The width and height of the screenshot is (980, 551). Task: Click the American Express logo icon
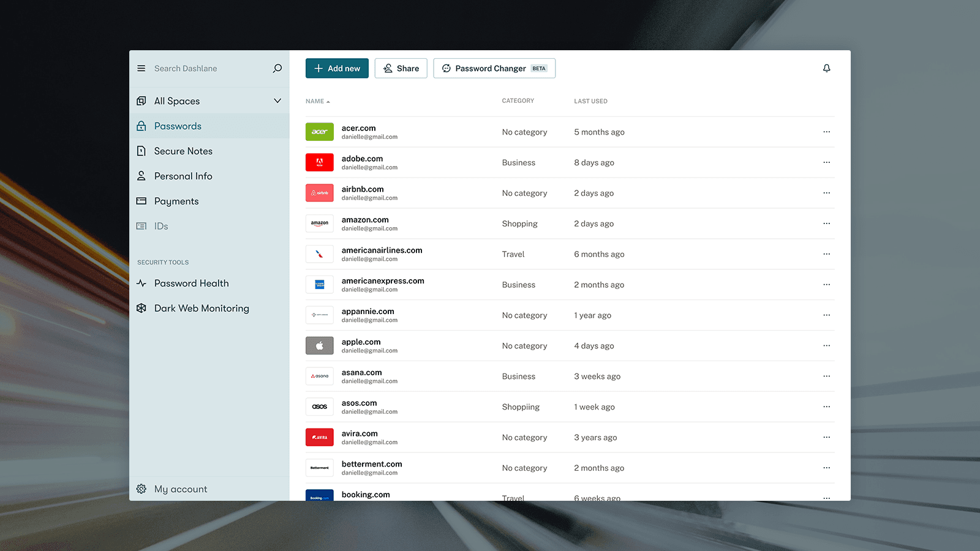coord(320,285)
